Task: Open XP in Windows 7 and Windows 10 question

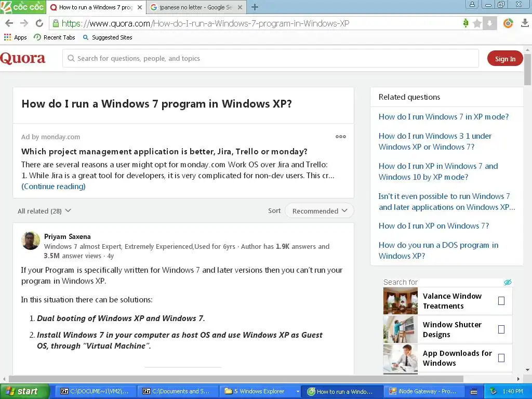Action: click(x=438, y=171)
